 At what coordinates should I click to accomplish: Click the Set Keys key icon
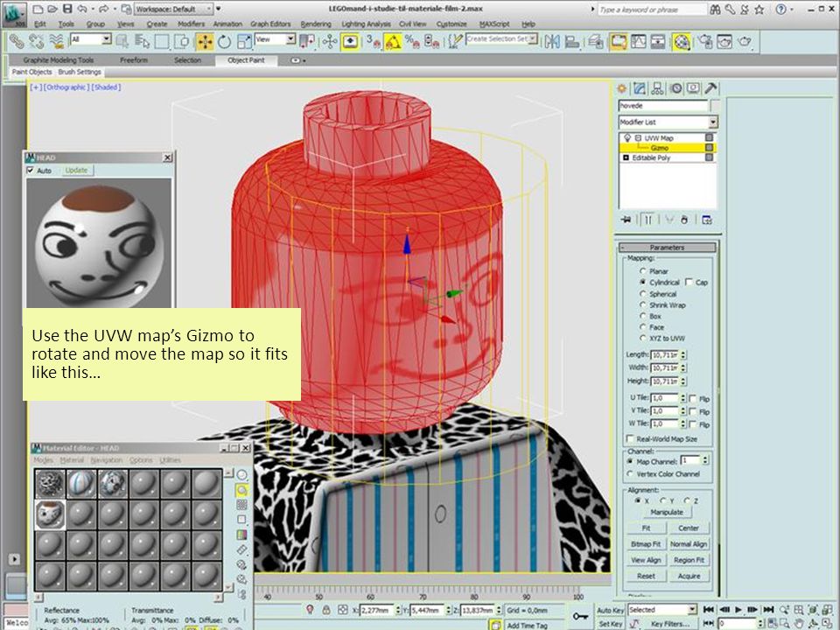(580, 616)
